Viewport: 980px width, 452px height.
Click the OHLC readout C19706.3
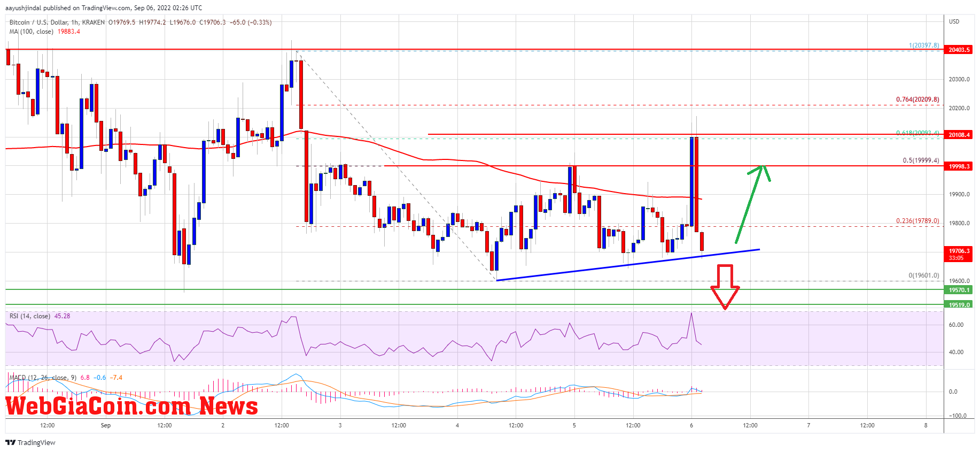click(213, 22)
